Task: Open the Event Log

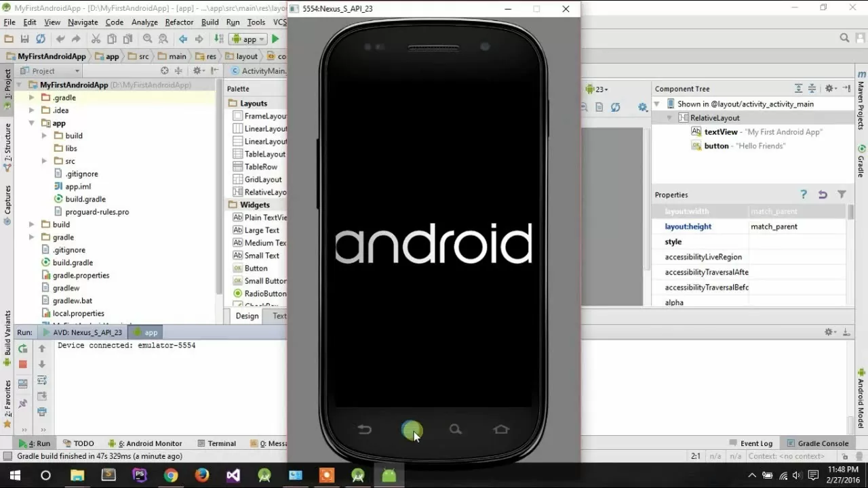Action: (x=751, y=443)
